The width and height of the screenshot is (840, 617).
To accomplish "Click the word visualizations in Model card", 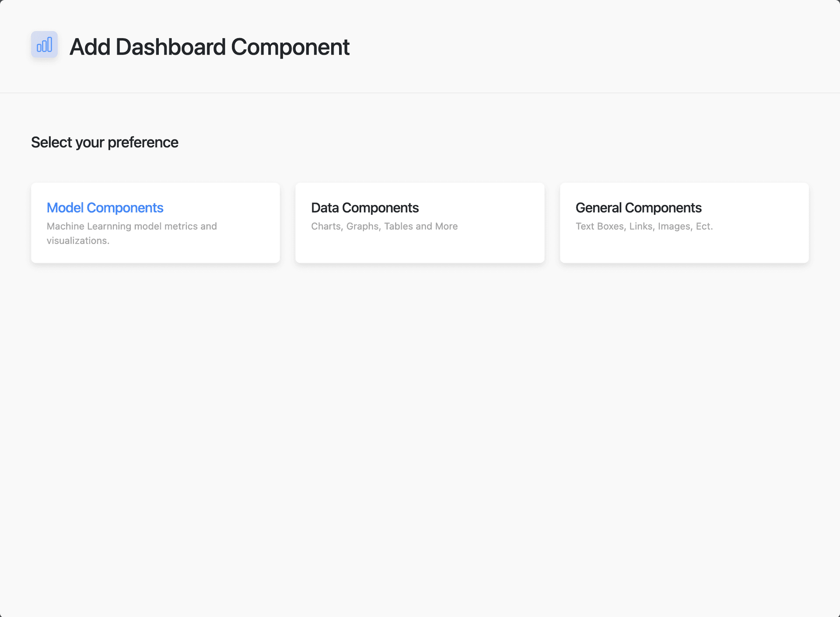I will tap(78, 241).
